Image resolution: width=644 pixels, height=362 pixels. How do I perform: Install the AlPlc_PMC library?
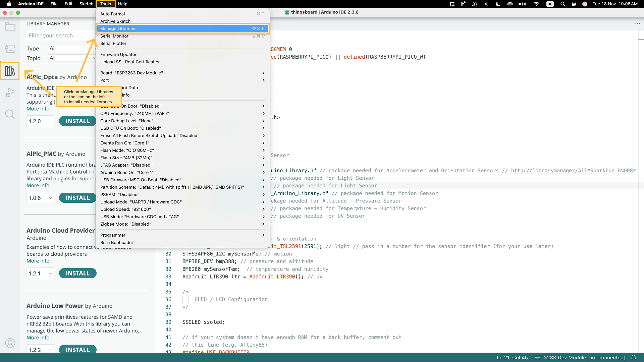click(77, 198)
